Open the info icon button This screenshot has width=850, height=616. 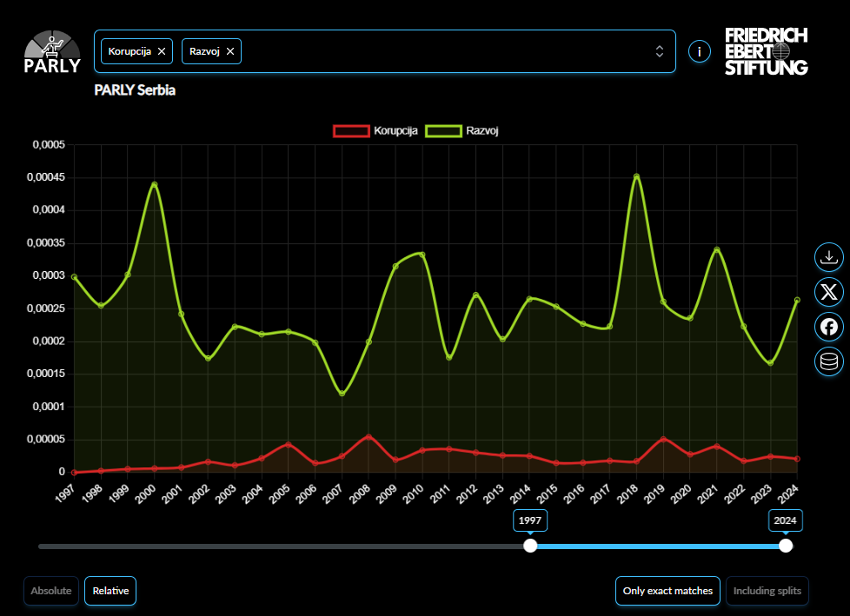point(699,51)
